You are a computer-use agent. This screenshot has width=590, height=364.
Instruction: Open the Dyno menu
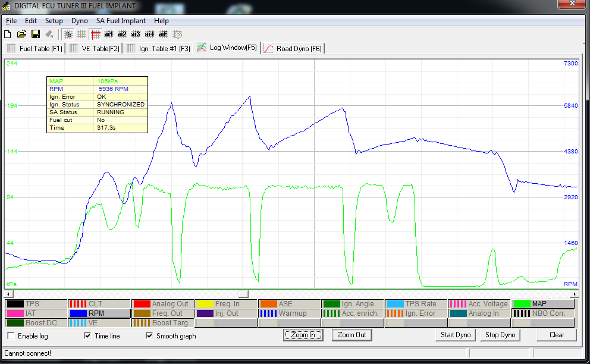tap(79, 21)
